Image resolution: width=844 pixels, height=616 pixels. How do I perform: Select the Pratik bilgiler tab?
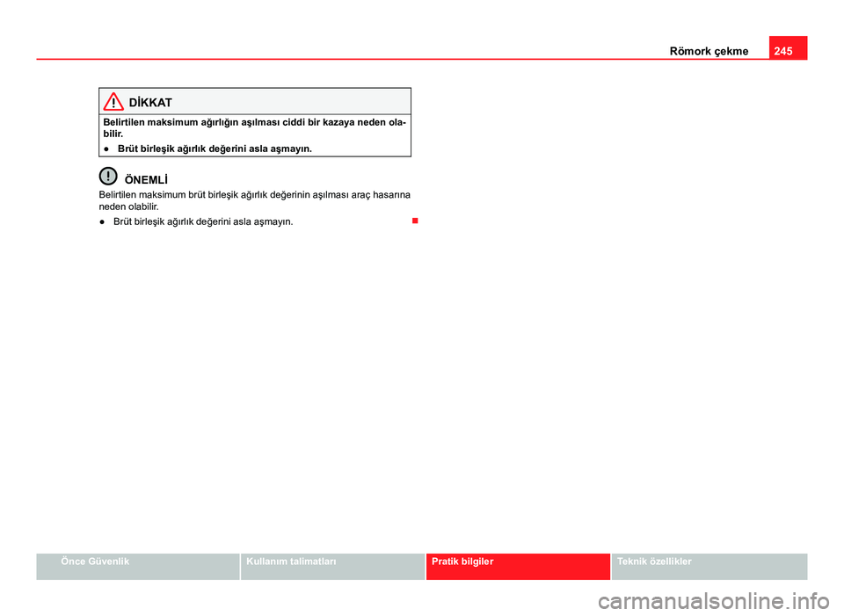518,567
